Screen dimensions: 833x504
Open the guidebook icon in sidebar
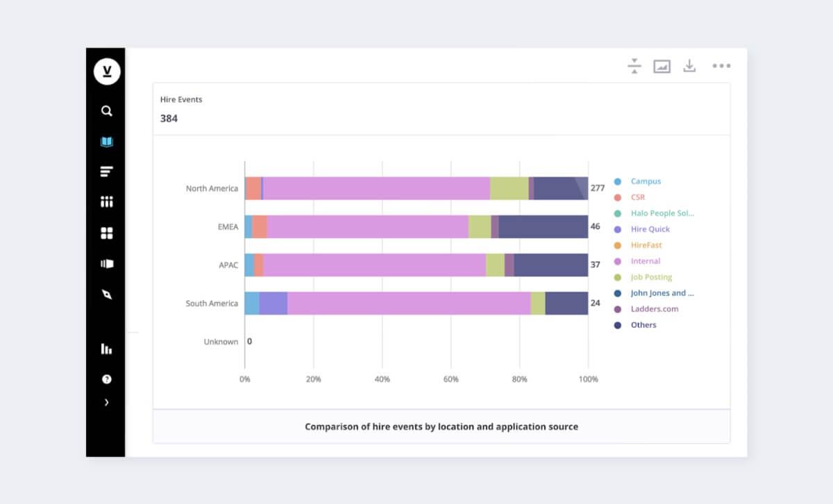pyautogui.click(x=106, y=142)
